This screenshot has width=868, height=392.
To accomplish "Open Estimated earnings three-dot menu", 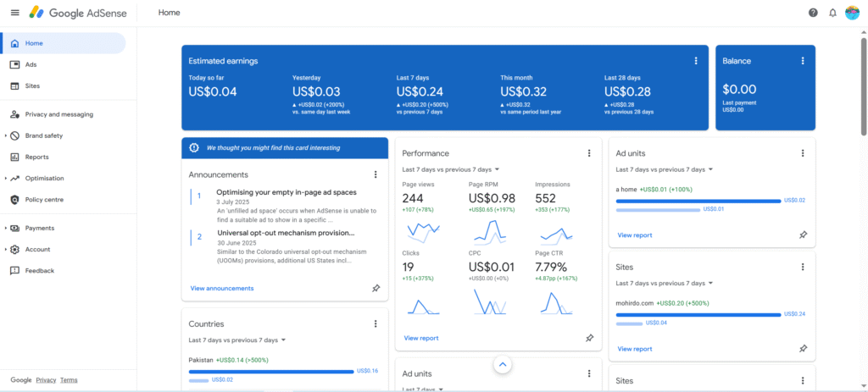I will click(x=696, y=61).
